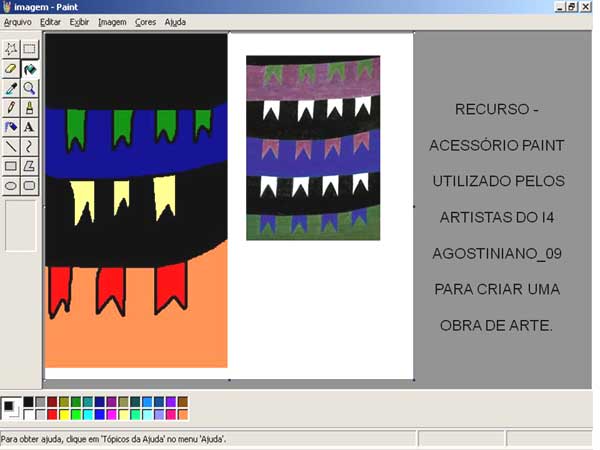The width and height of the screenshot is (600, 450).
Task: Click the Paint application icon in title bar
Action: [x=7, y=7]
